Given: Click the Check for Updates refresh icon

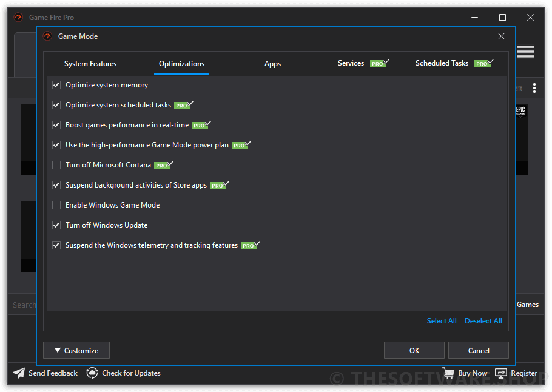Looking at the screenshot, I should (92, 373).
